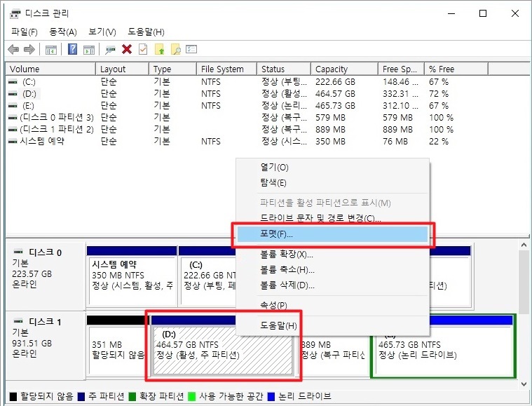Image resolution: width=532 pixels, height=406 pixels.
Task: Click the green 확장 파티션 legend swatch
Action: (x=132, y=396)
